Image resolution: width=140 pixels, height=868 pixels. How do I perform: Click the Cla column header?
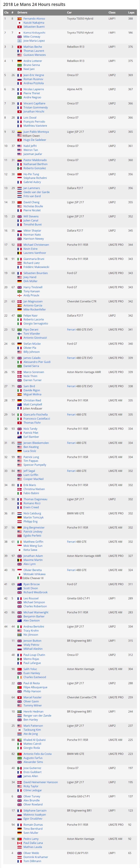[x=6, y=12]
